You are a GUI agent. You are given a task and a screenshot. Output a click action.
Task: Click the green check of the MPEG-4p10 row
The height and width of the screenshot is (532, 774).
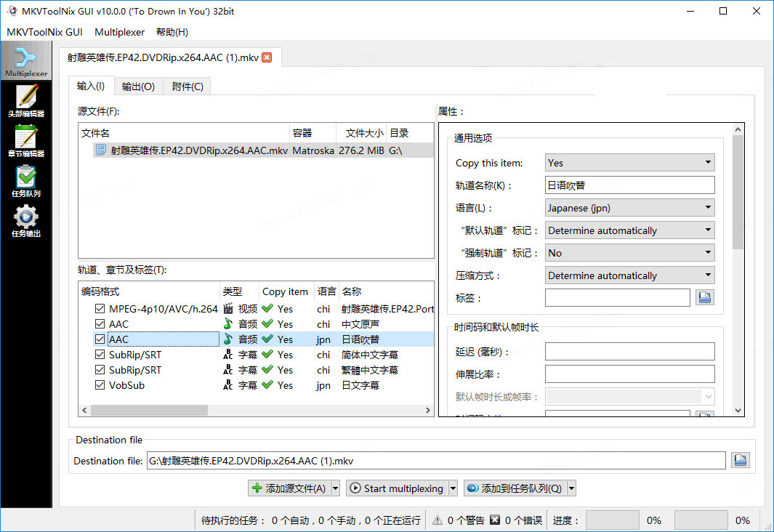click(x=267, y=309)
